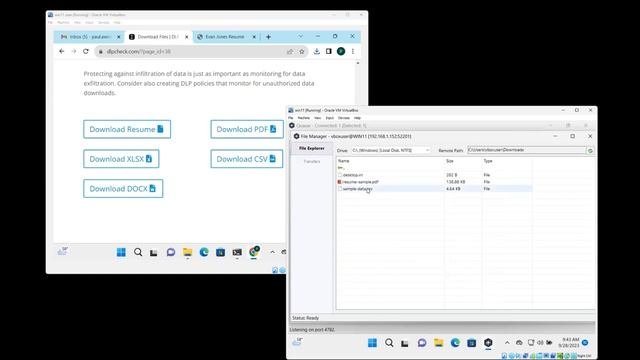The height and width of the screenshot is (360, 640).
Task: Open the File menu in the right VirtualBox window
Action: pos(291,118)
